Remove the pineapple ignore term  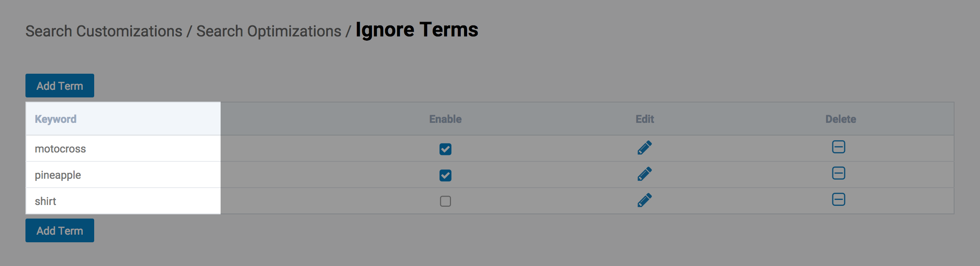pyautogui.click(x=838, y=173)
